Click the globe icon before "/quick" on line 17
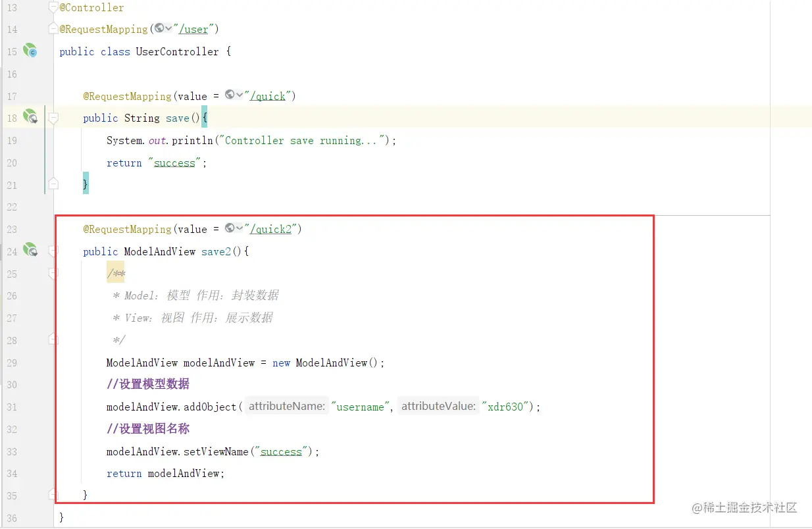The image size is (812, 529). click(x=230, y=95)
